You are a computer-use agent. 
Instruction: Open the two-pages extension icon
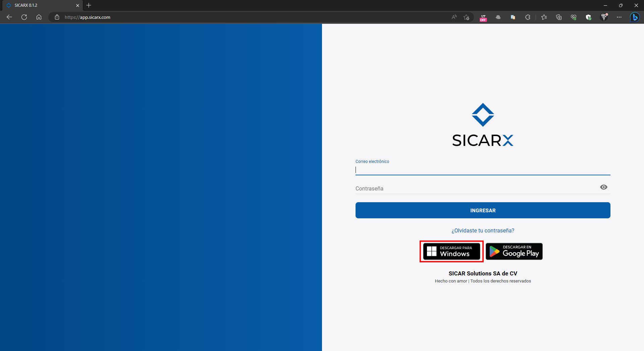(513, 17)
